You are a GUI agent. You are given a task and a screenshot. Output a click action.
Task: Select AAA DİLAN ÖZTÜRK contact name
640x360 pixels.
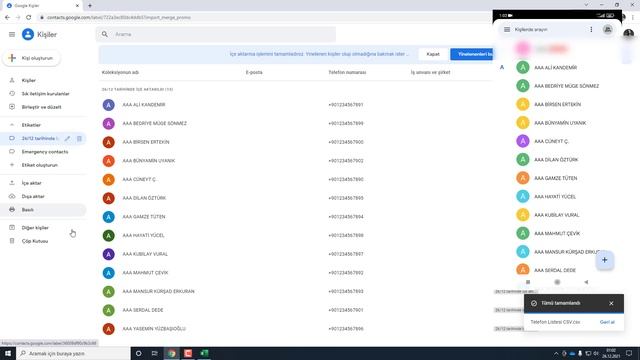tap(144, 198)
